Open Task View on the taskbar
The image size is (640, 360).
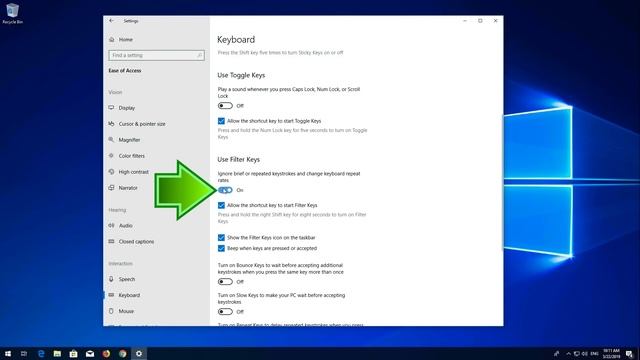24,353
